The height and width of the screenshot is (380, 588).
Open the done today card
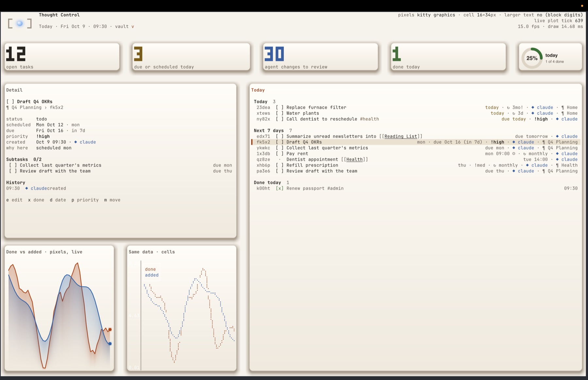point(448,57)
